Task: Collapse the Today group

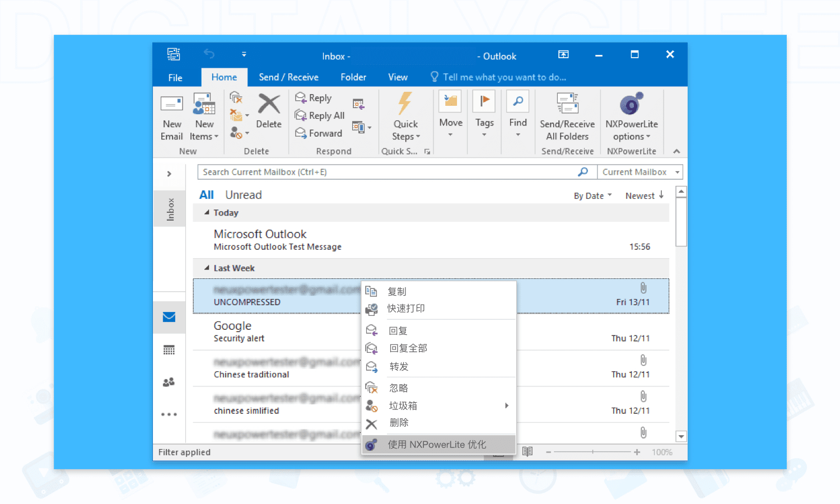Action: tap(207, 213)
